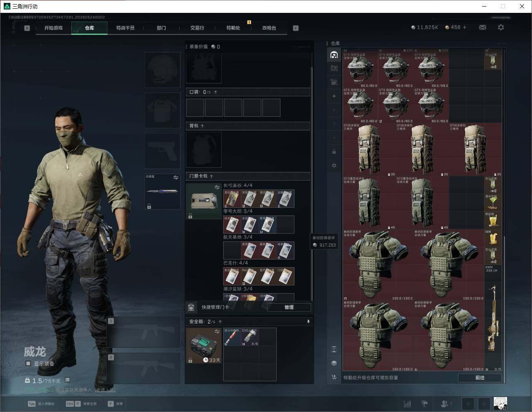Open the friends list icon
The height and width of the screenshot is (412, 532).
(x=444, y=404)
